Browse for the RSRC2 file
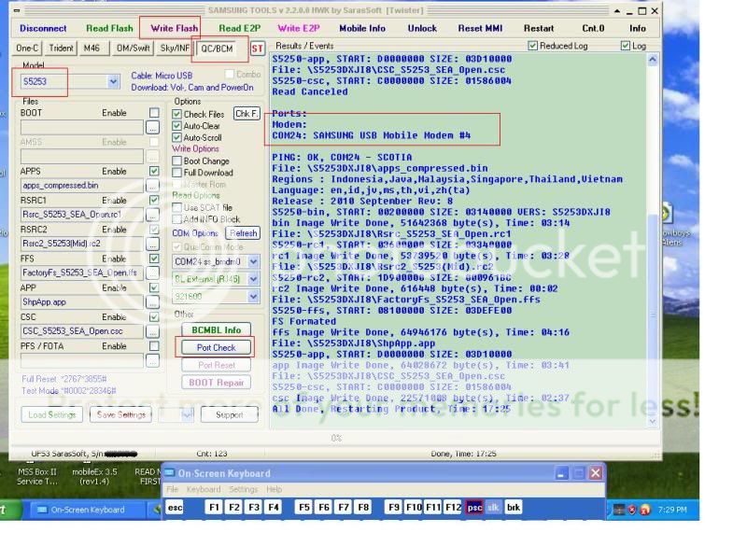Image resolution: width=747 pixels, height=560 pixels. pyautogui.click(x=152, y=245)
